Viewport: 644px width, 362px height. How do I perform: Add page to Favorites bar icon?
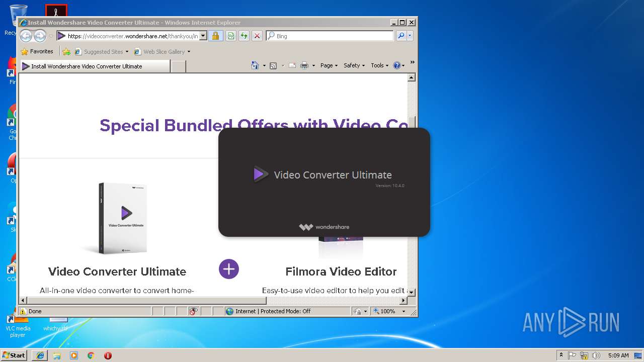[x=66, y=51]
